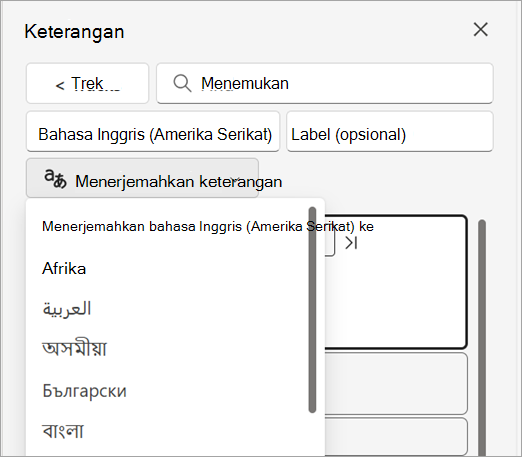This screenshot has width=522, height=457.
Task: Select the Assamese option অসমীয়া
Action: 74,349
